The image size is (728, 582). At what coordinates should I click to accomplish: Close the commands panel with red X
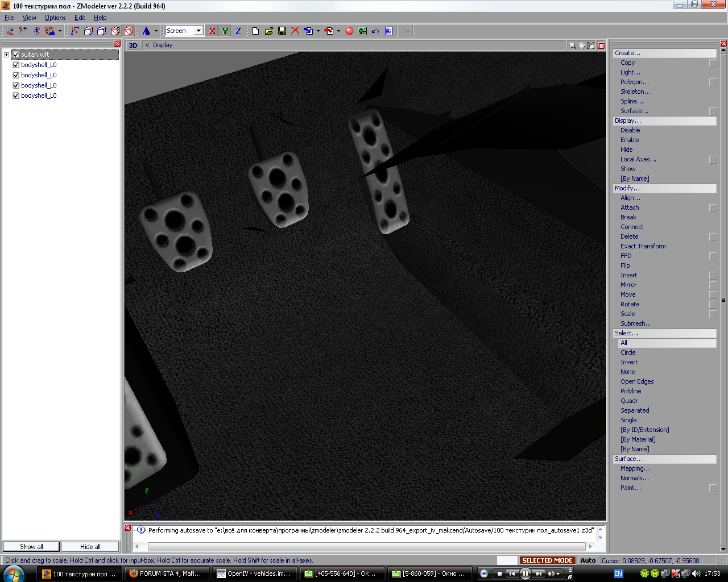point(723,44)
